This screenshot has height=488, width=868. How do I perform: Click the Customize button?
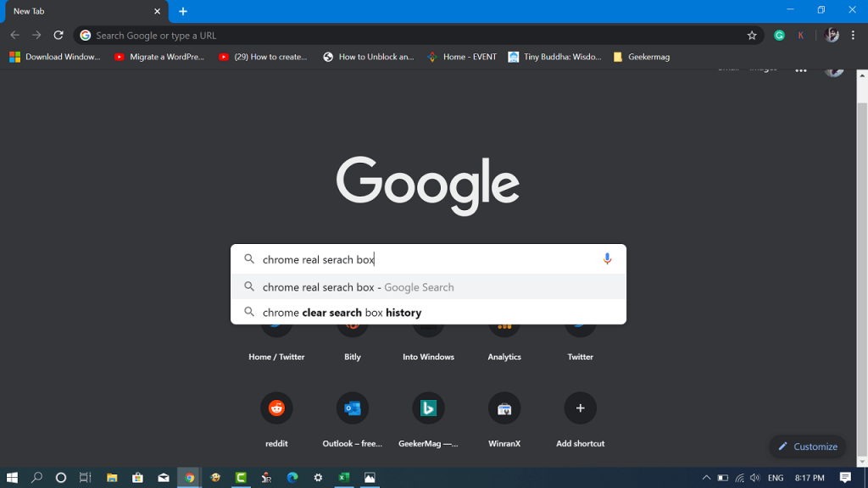(x=808, y=446)
